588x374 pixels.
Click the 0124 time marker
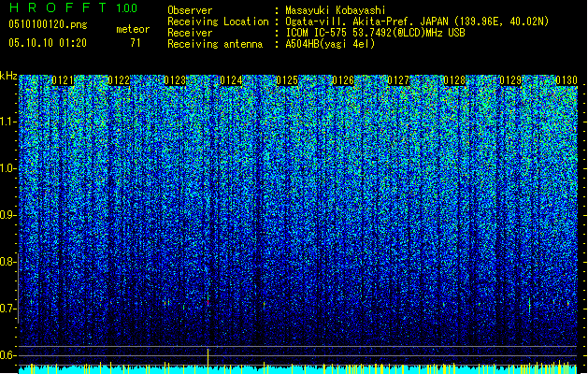pyautogui.click(x=231, y=80)
